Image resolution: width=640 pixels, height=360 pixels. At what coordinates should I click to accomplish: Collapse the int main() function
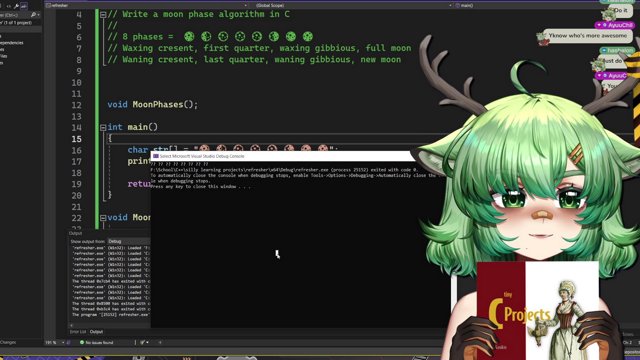tap(103, 128)
